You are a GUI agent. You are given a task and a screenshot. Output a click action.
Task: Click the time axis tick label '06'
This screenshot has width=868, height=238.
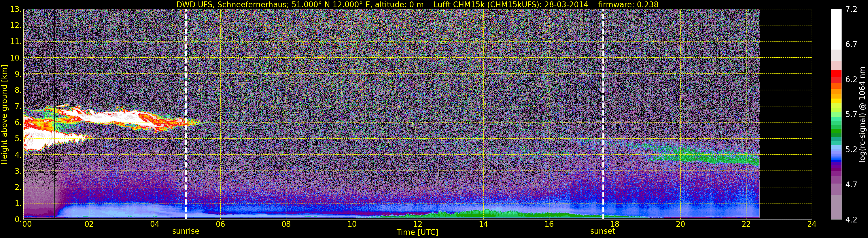(x=220, y=224)
